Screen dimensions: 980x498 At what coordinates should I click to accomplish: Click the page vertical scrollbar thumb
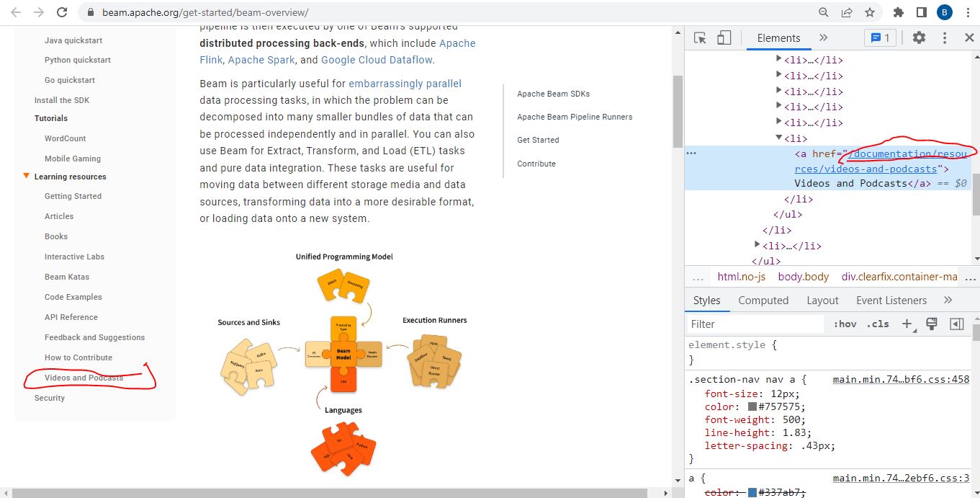[x=677, y=111]
